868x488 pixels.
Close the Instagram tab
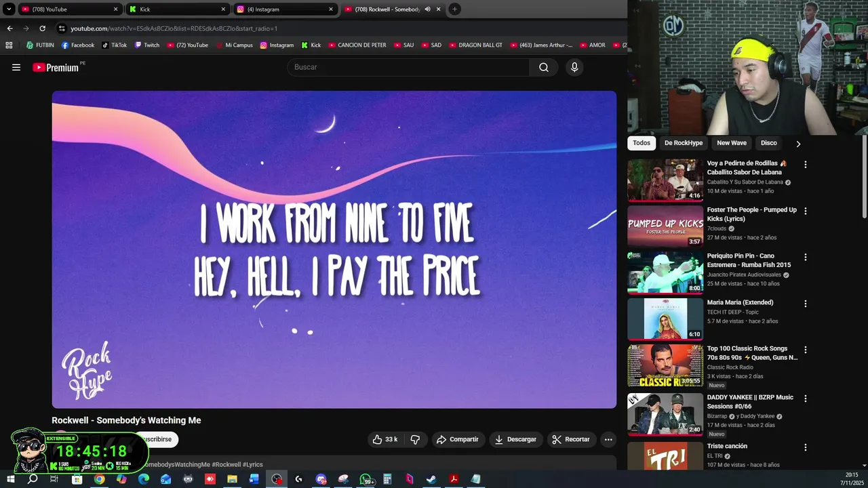click(331, 9)
